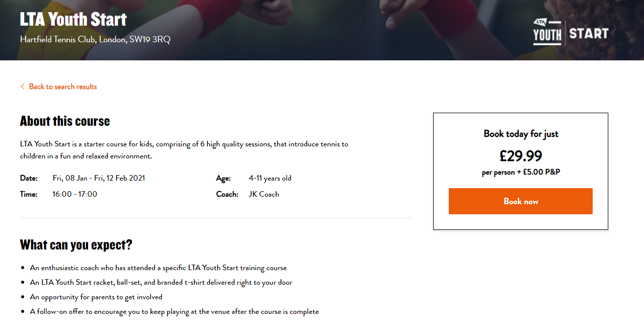The image size is (644, 332).
Task: Go back to search results link
Action: tap(63, 87)
